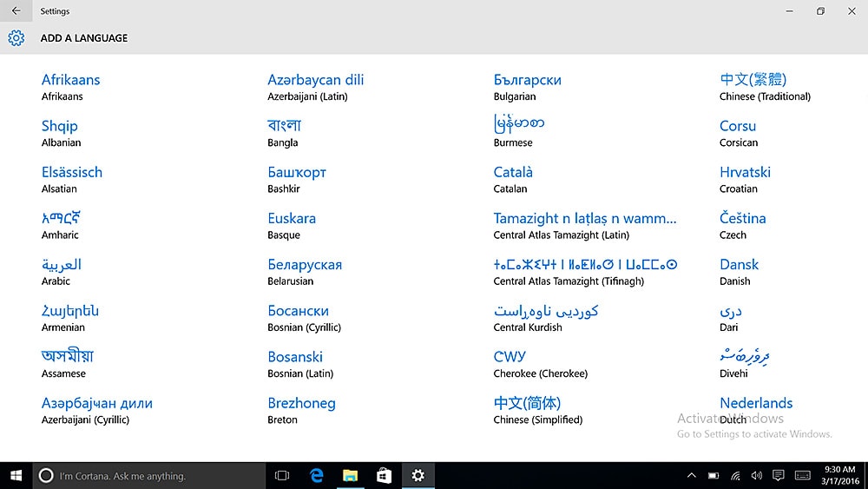Viewport: 868px width, 489px height.
Task: Open the network icon in system tray
Action: tap(735, 475)
